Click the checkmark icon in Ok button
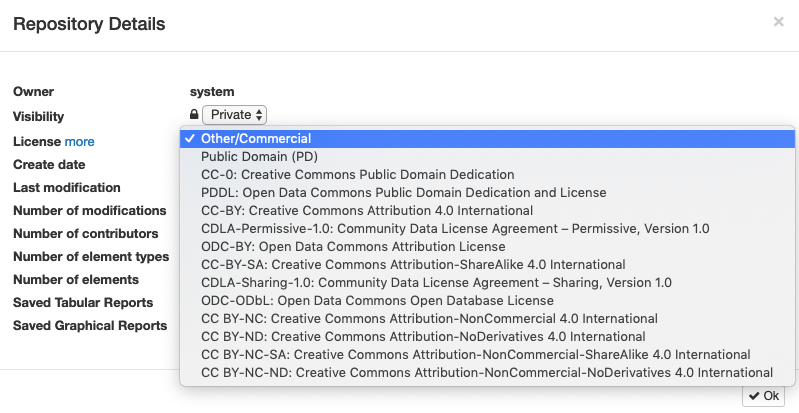Screen dimensions: 799x413 pyautogui.click(x=754, y=396)
